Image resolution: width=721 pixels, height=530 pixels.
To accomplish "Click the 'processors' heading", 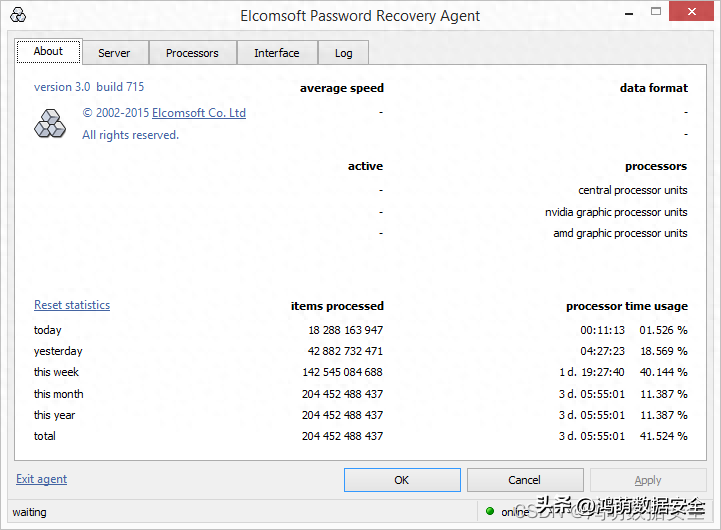I will tap(656, 166).
